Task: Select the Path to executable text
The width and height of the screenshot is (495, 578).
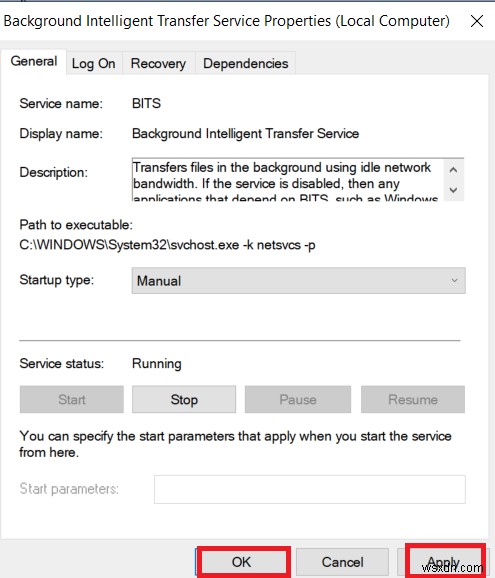Action: (x=167, y=245)
